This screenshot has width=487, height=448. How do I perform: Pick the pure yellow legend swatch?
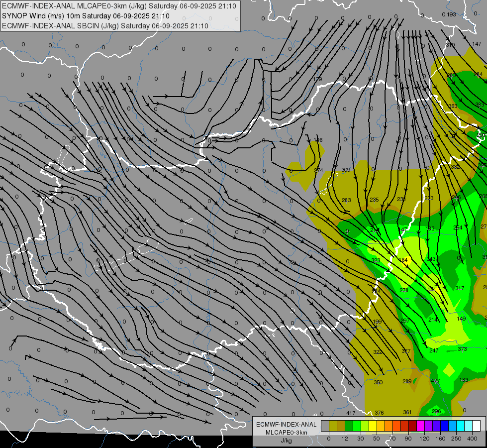click(x=373, y=426)
